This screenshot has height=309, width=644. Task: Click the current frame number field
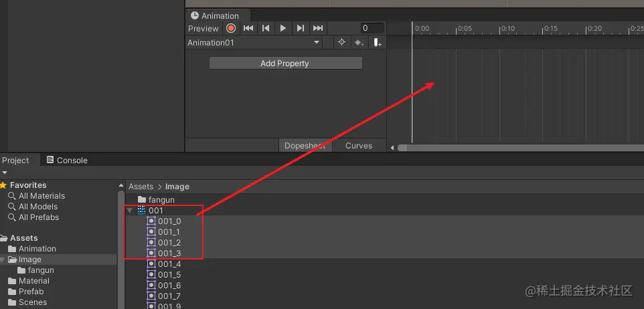(372, 28)
